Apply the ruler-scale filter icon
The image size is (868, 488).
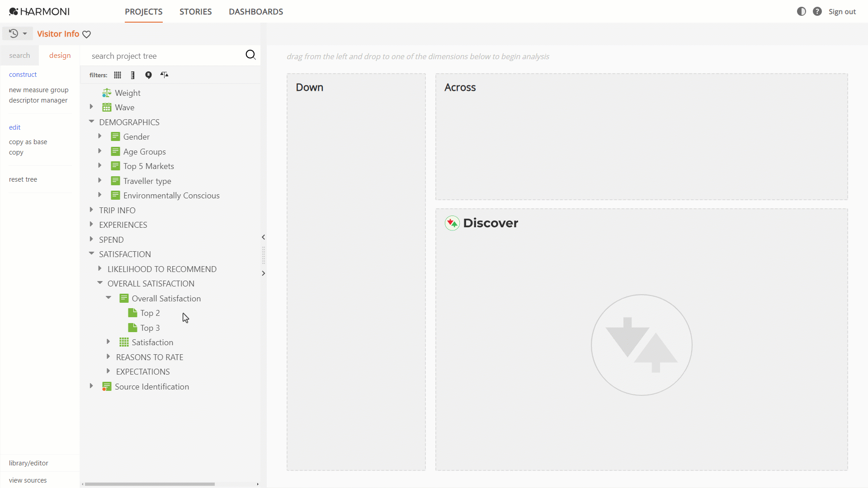132,75
